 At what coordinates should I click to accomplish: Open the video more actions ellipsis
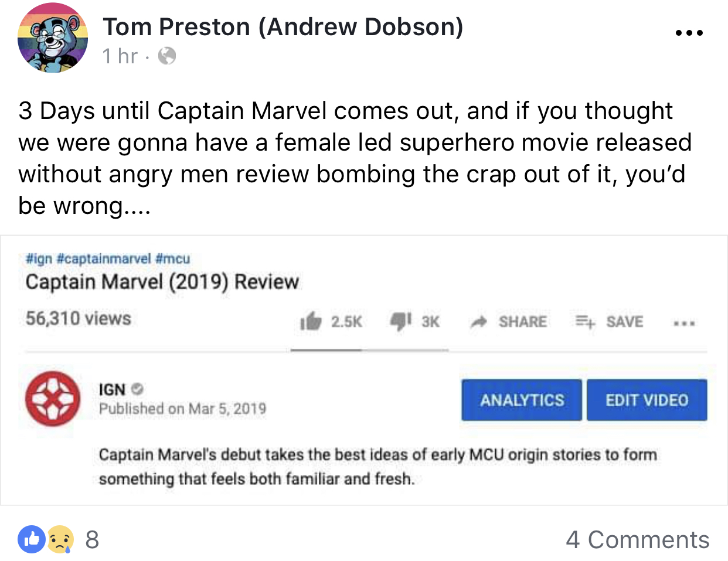684,323
